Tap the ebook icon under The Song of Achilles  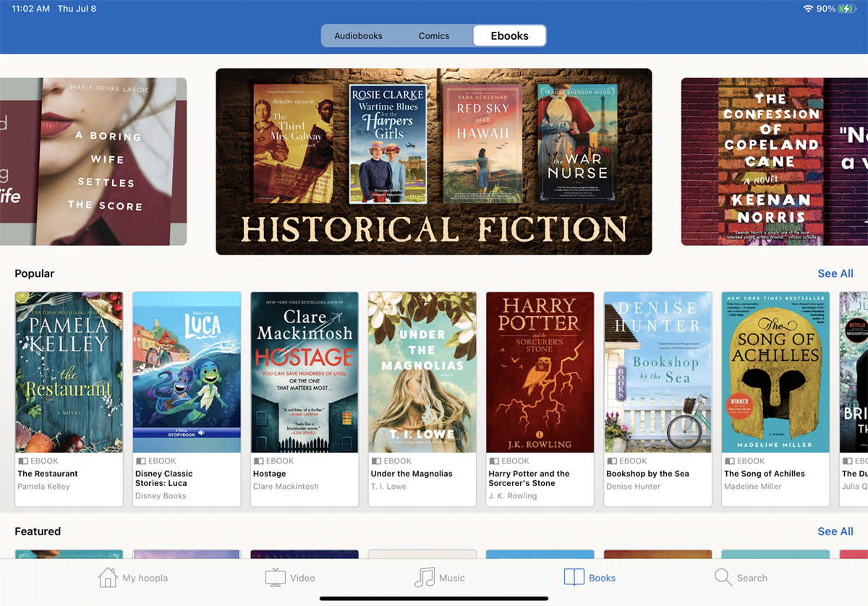pyautogui.click(x=730, y=461)
